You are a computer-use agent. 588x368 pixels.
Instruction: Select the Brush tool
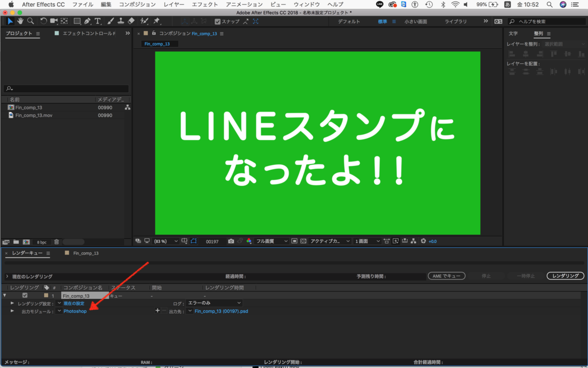[111, 21]
